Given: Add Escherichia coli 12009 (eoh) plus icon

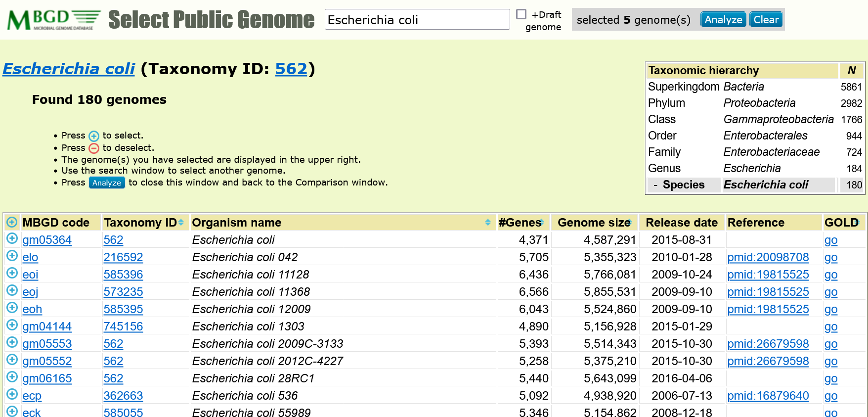Looking at the screenshot, I should click(12, 308).
